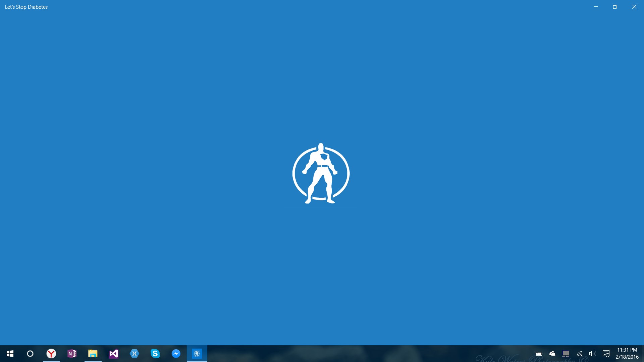Open File Explorer from taskbar
644x362 pixels.
(x=93, y=354)
